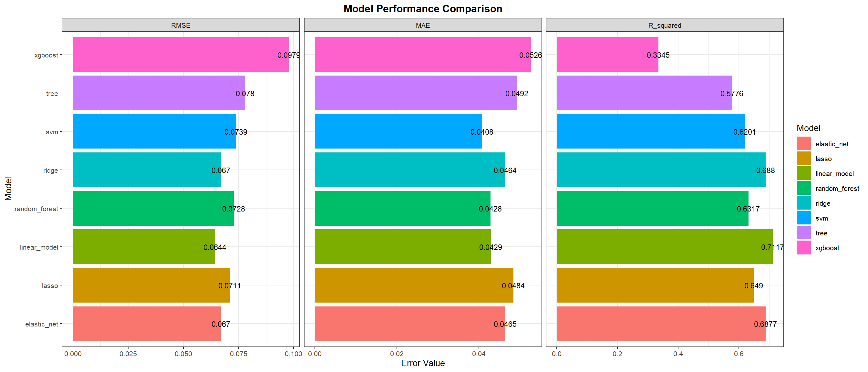
Task: Click the Model Performance Comparison title
Action: 423,9
